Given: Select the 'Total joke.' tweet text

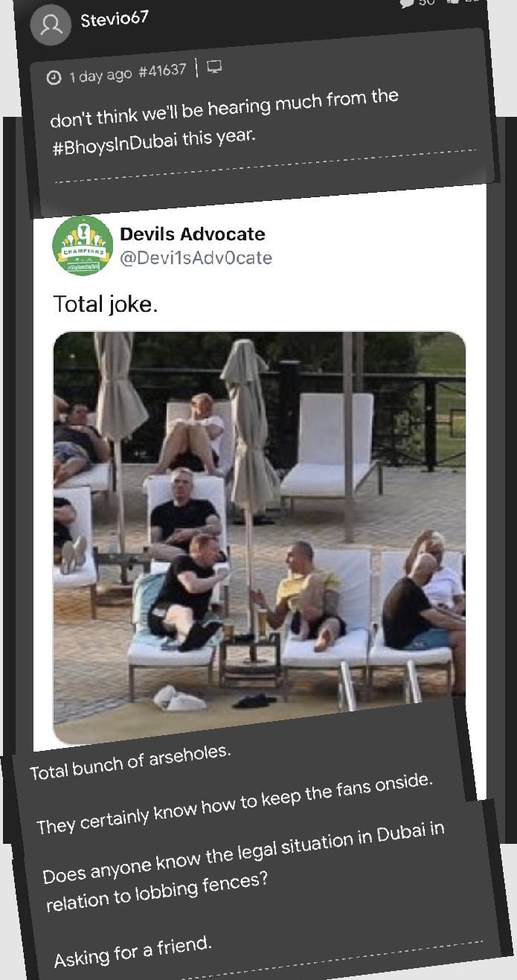Looking at the screenshot, I should click(x=105, y=304).
